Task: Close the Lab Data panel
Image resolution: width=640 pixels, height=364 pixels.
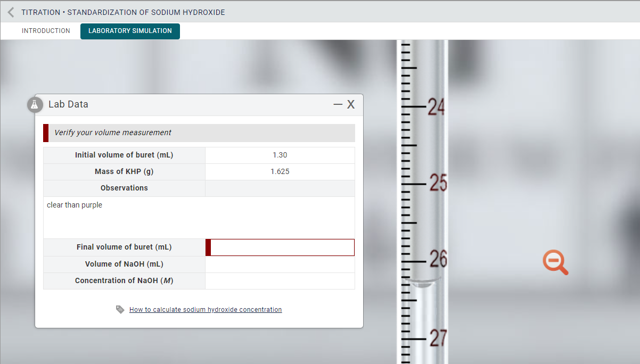Action: point(351,104)
